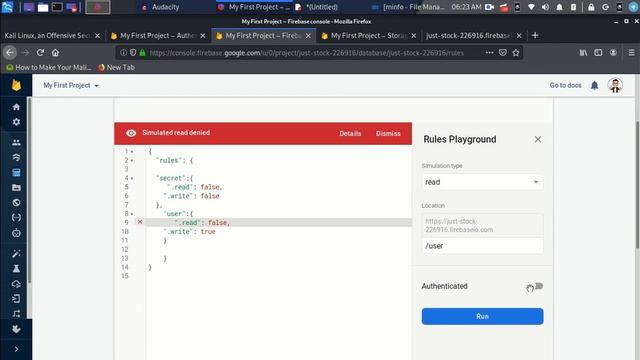Click red error marker on line 9
Viewport: 640px width, 360px height.
140,222
